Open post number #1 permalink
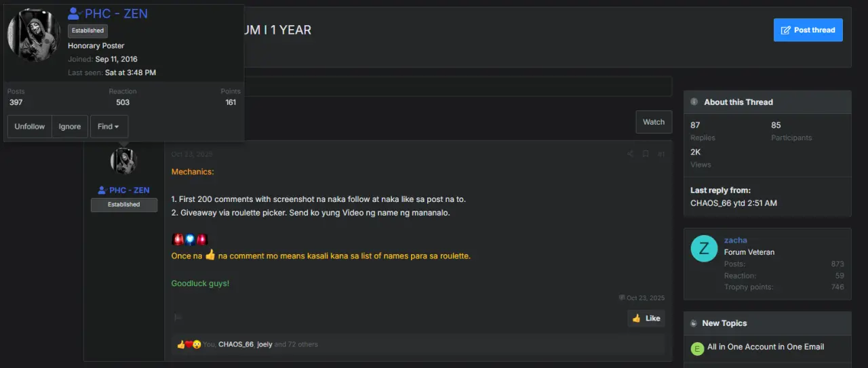This screenshot has height=368, width=868. tap(661, 155)
